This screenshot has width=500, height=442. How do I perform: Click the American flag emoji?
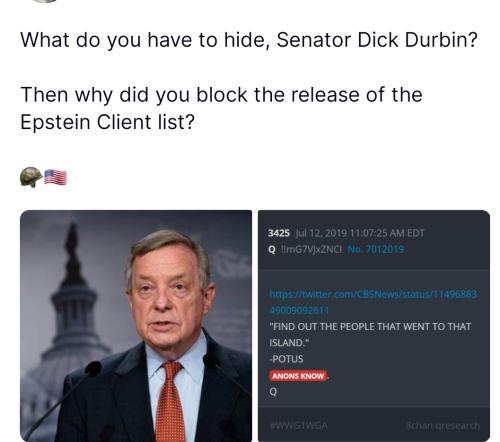point(55,177)
